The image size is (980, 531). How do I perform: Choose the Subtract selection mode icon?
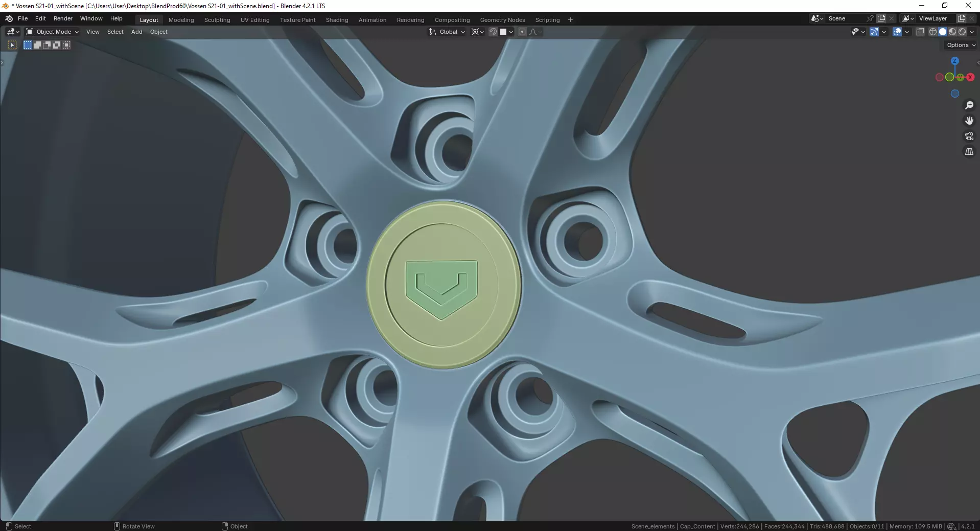pyautogui.click(x=47, y=45)
